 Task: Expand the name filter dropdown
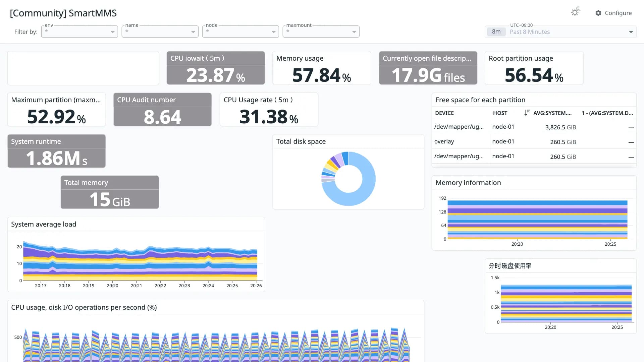tap(160, 32)
